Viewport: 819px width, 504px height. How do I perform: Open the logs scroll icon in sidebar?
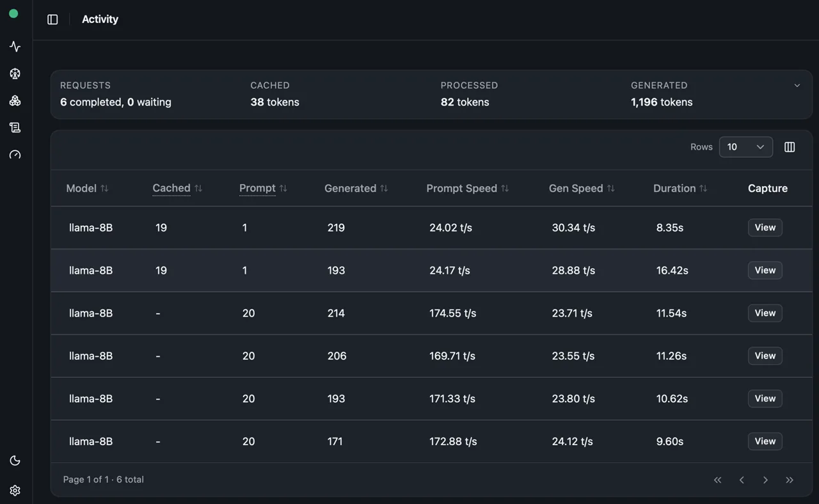tap(15, 128)
